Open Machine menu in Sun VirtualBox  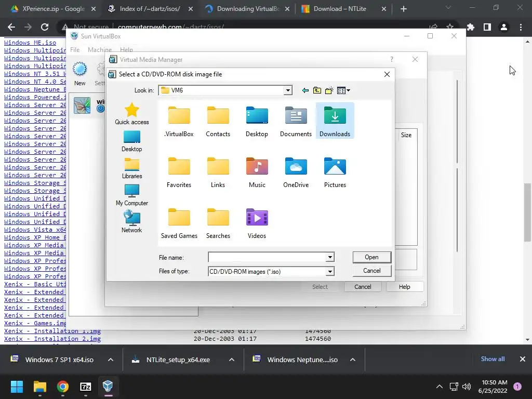tap(99, 50)
